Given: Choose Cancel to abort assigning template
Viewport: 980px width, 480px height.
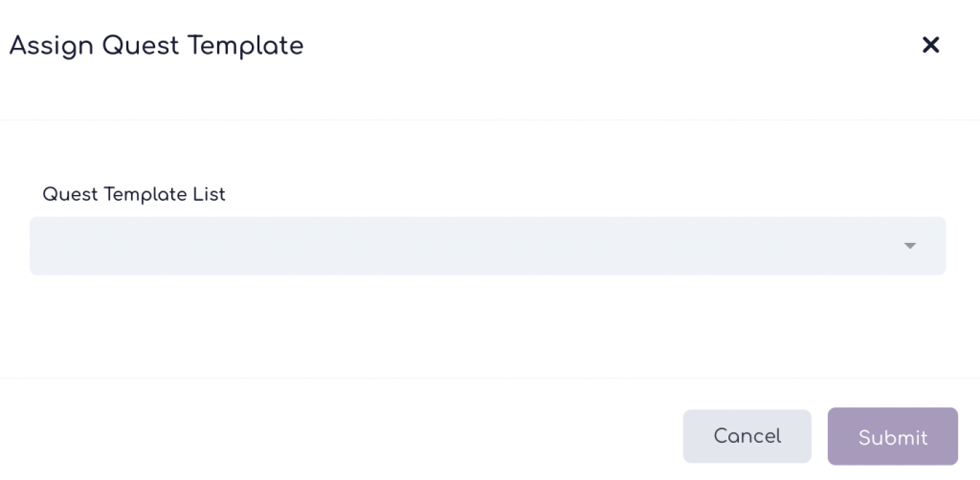Looking at the screenshot, I should tap(746, 436).
